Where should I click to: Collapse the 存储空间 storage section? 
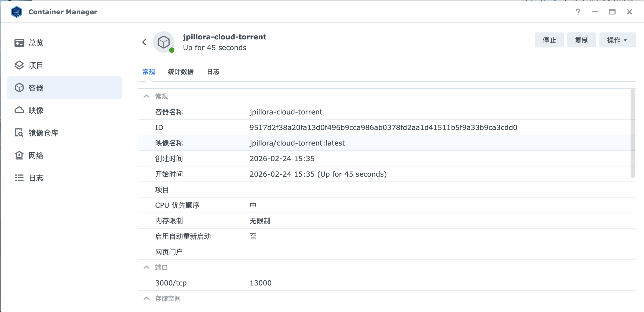click(147, 299)
